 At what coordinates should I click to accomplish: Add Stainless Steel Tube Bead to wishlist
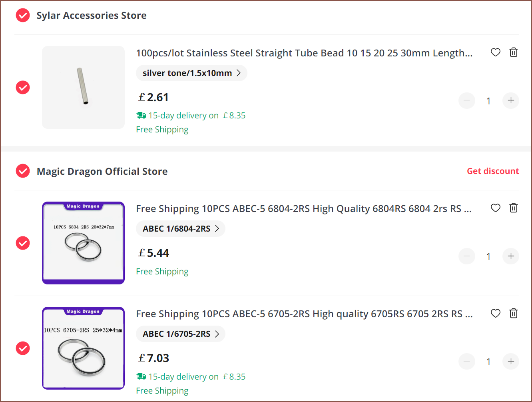click(x=496, y=52)
